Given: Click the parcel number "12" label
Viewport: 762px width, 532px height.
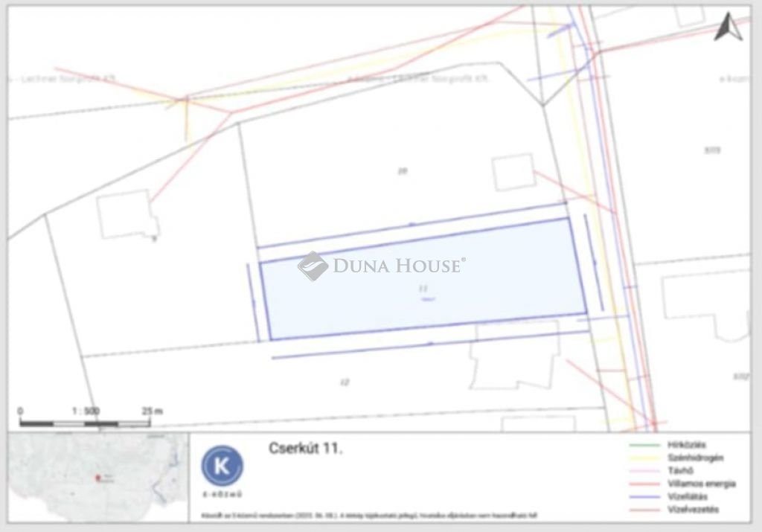Looking at the screenshot, I should [x=345, y=382].
